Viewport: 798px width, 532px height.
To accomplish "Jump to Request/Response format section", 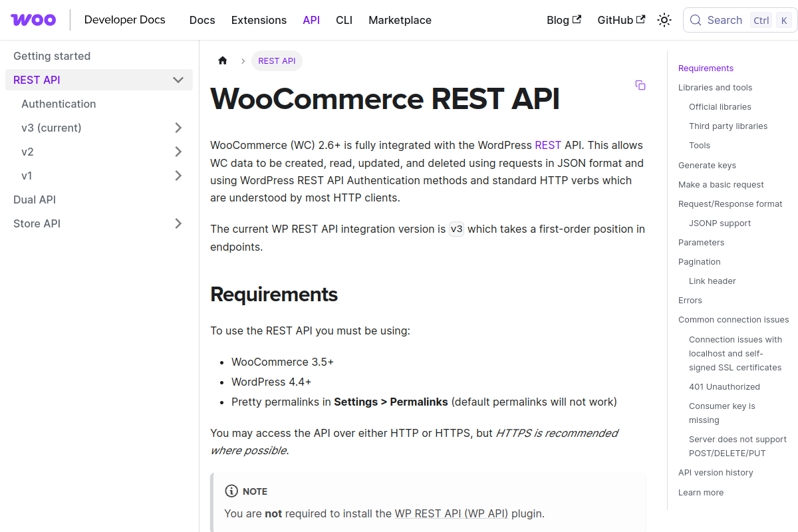I will coord(730,203).
